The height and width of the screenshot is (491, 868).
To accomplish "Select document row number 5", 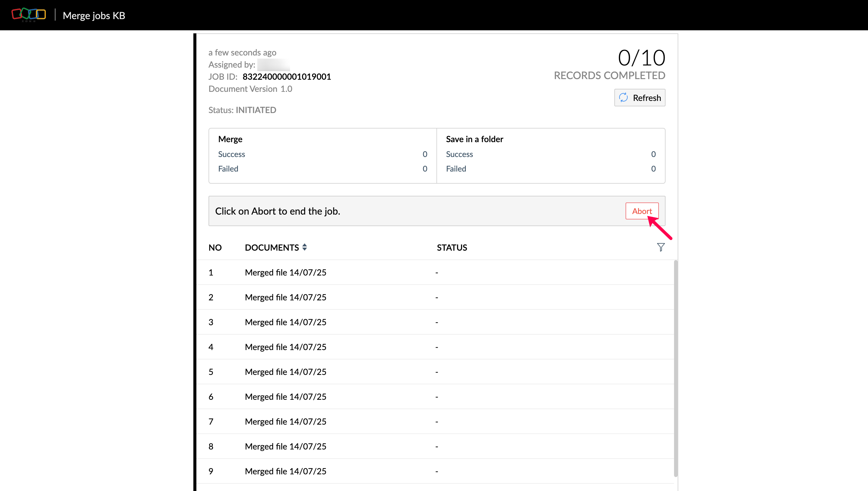I will [285, 372].
